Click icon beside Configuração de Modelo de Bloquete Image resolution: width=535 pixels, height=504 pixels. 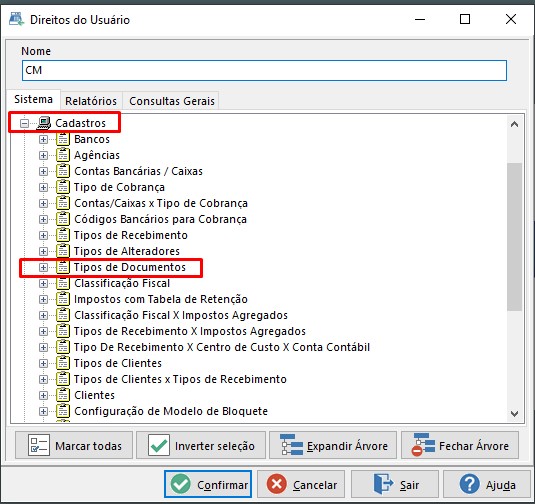(x=63, y=412)
